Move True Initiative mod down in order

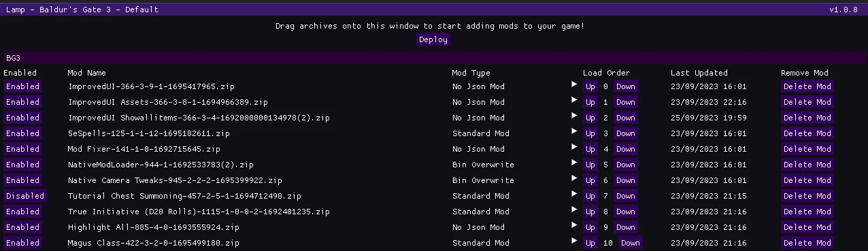point(626,212)
